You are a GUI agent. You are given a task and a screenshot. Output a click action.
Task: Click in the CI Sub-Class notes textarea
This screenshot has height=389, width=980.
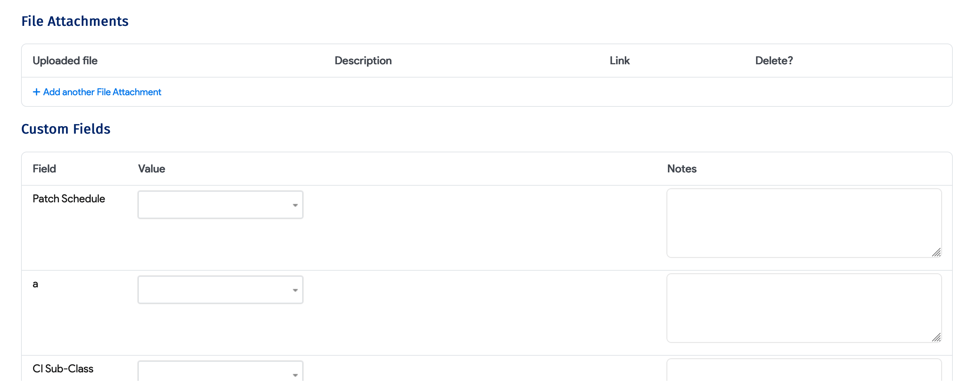point(803,371)
